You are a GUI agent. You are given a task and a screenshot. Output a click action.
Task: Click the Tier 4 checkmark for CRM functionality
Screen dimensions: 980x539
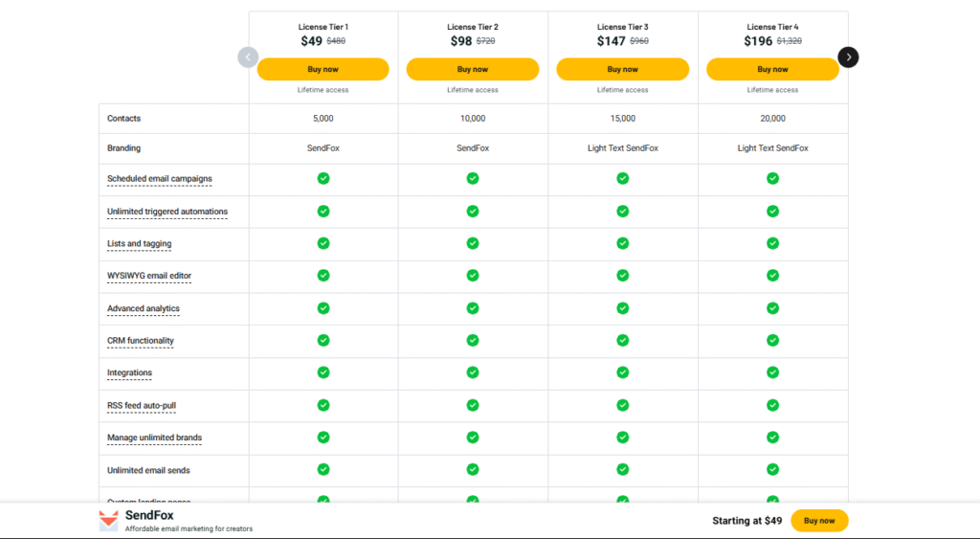(x=772, y=340)
